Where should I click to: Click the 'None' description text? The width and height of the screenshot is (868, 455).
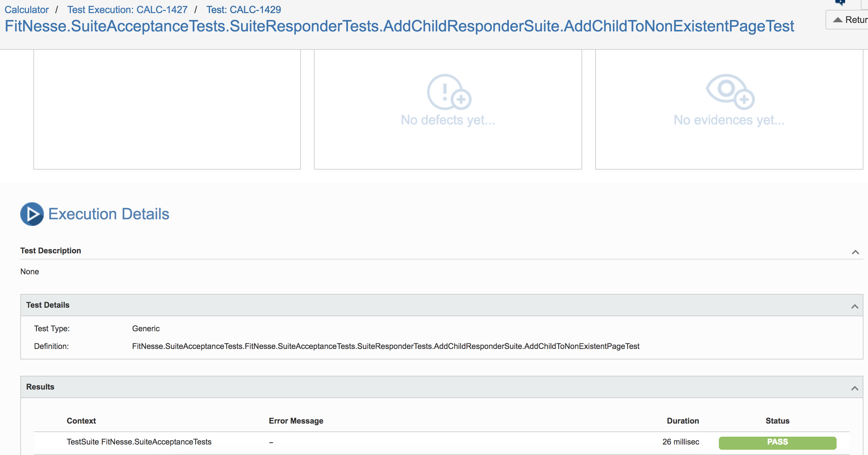click(30, 271)
